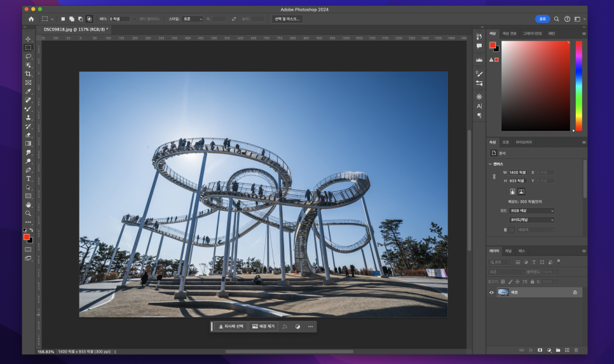Add a layer mask icon in Layers footer
Screen dimensions: 614x364
pos(540,350)
